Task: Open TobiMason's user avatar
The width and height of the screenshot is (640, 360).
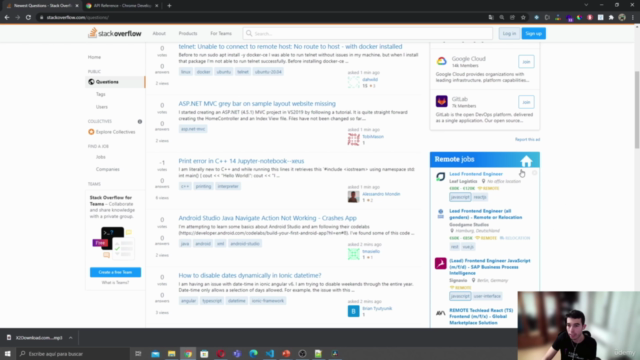Action: pyautogui.click(x=353, y=139)
